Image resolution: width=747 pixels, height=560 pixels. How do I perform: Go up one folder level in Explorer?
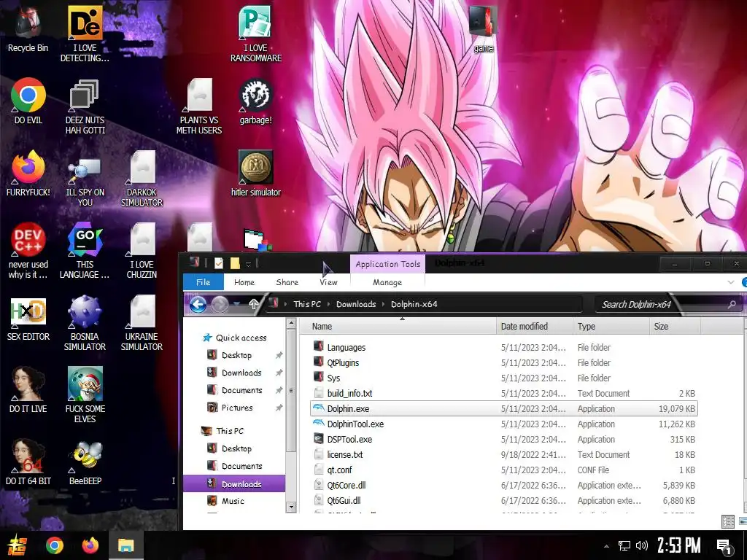point(253,304)
